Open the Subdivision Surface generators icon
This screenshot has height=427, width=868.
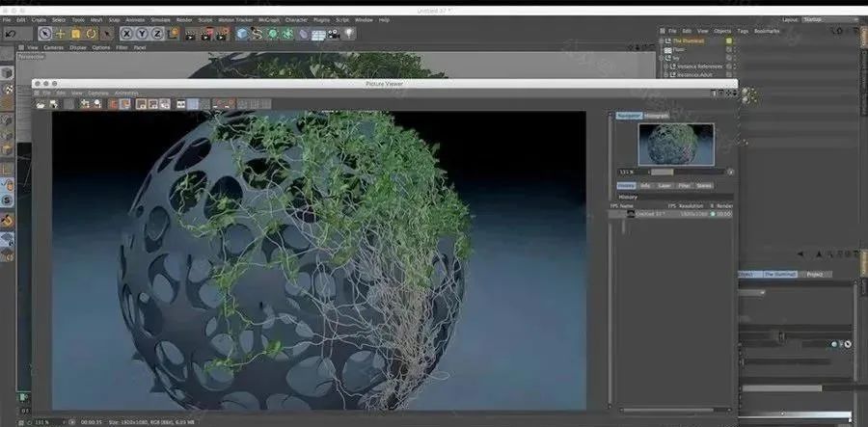[x=272, y=35]
